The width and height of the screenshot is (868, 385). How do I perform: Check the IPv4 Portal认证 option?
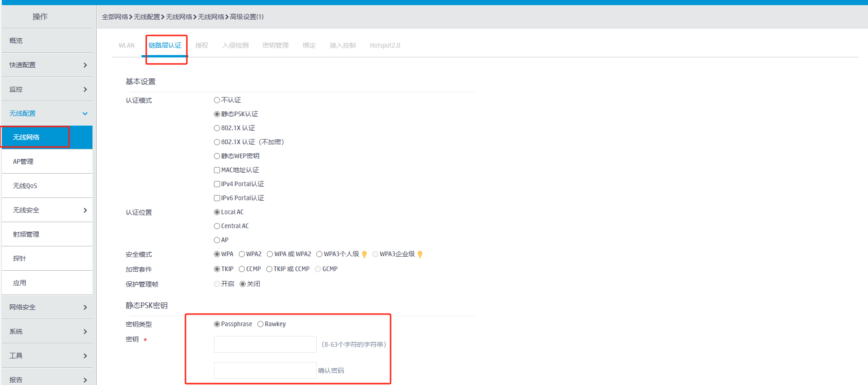217,184
